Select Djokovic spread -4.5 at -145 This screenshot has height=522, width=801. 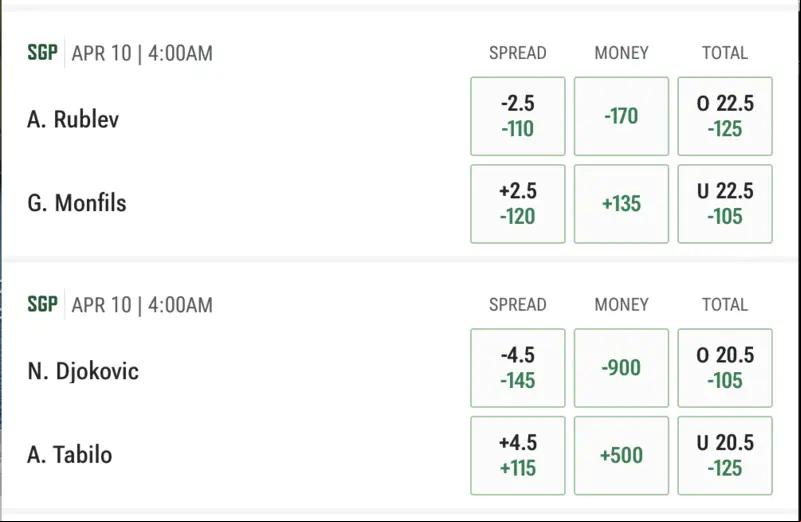(517, 368)
